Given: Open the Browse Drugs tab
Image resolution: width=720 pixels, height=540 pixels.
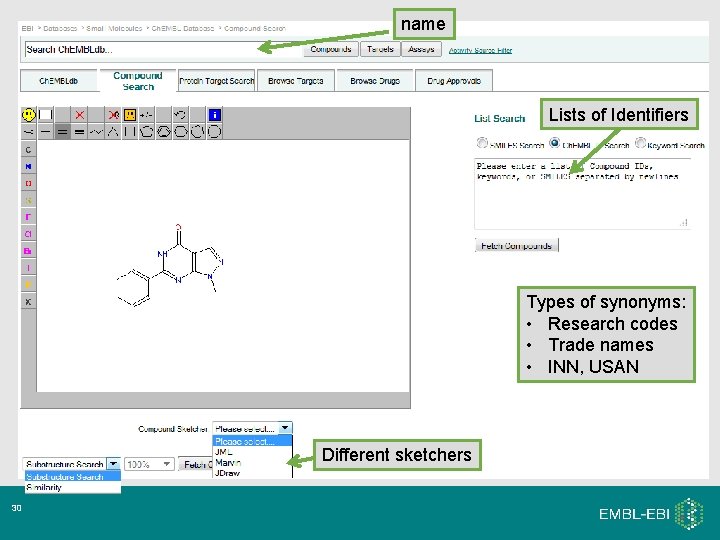Looking at the screenshot, I should point(375,81).
